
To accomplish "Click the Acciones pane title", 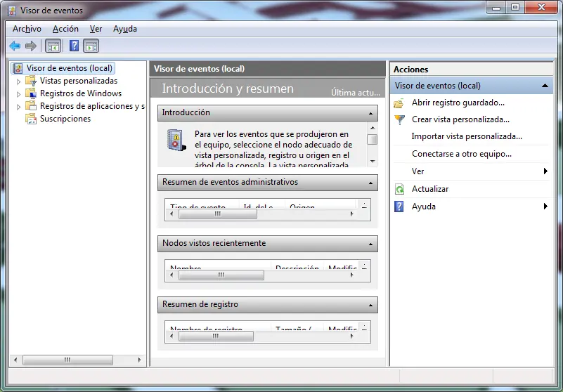I will click(410, 70).
